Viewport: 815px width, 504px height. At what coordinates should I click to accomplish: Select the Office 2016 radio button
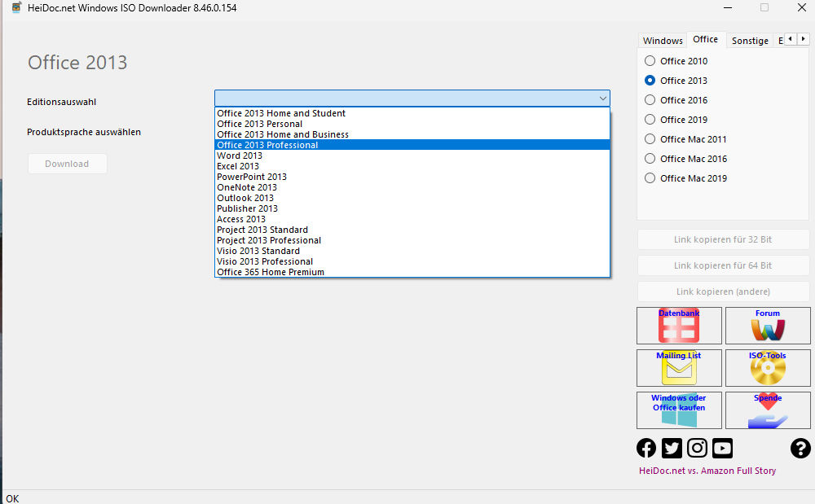click(650, 100)
